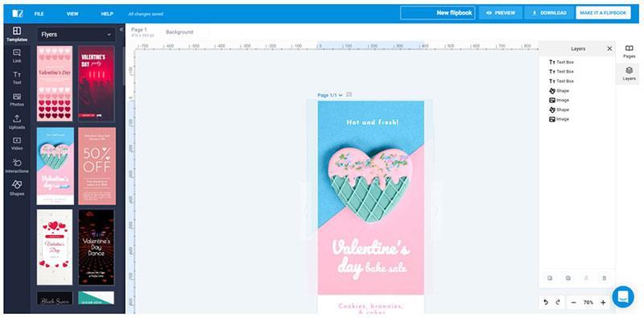Click the 'All changes saved' status text
The width and height of the screenshot is (644, 318).
click(146, 14)
